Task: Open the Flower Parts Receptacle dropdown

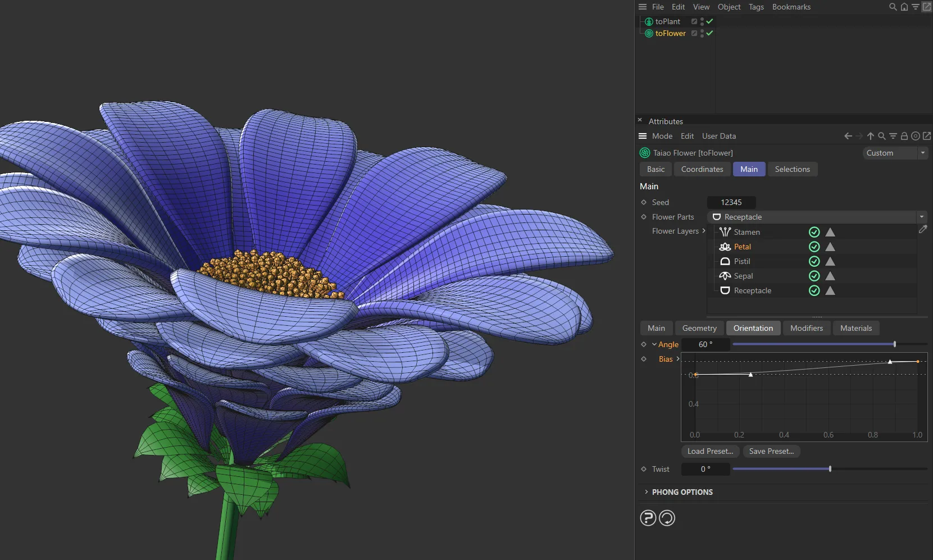Action: [x=922, y=217]
